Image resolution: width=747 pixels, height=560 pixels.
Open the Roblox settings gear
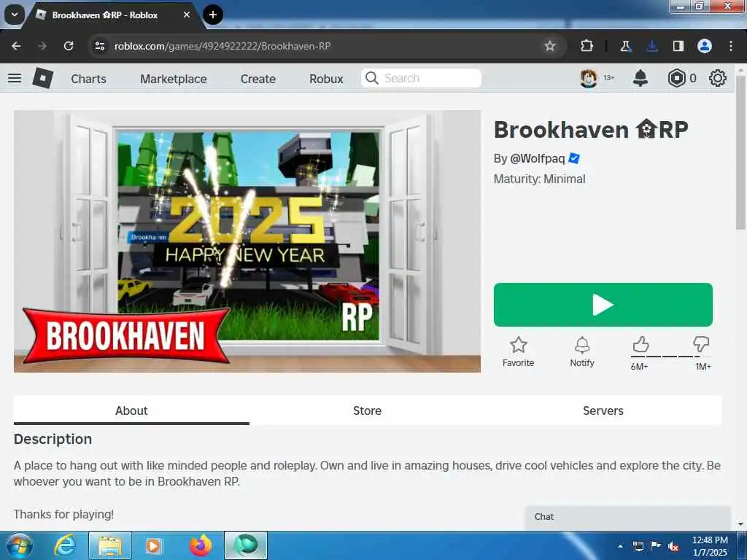click(718, 78)
